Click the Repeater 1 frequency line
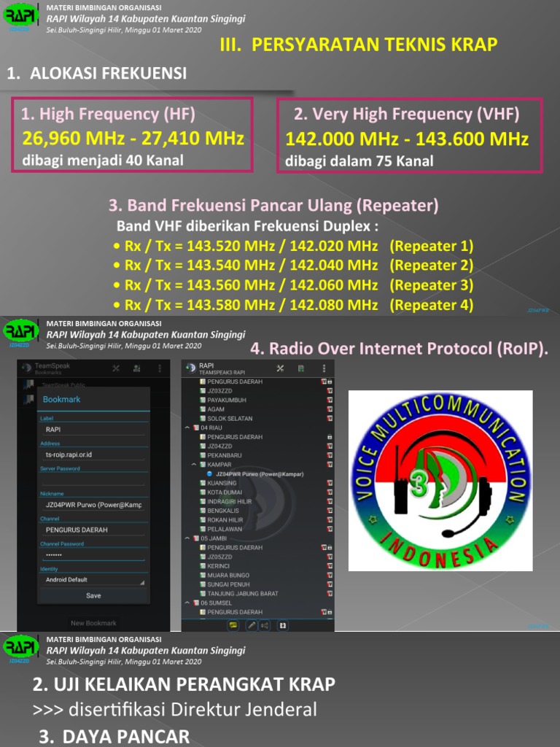The image size is (560, 747). tap(293, 246)
